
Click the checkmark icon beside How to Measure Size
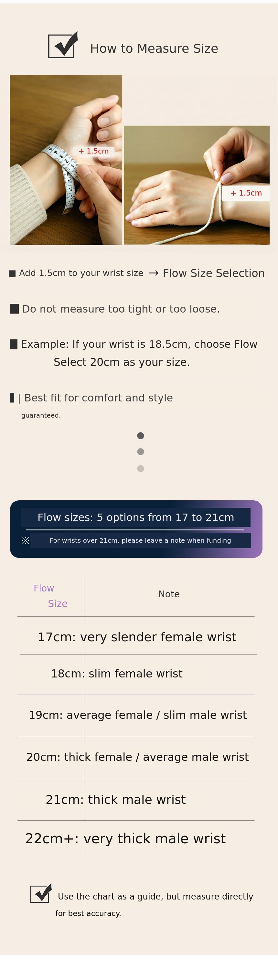point(63,45)
